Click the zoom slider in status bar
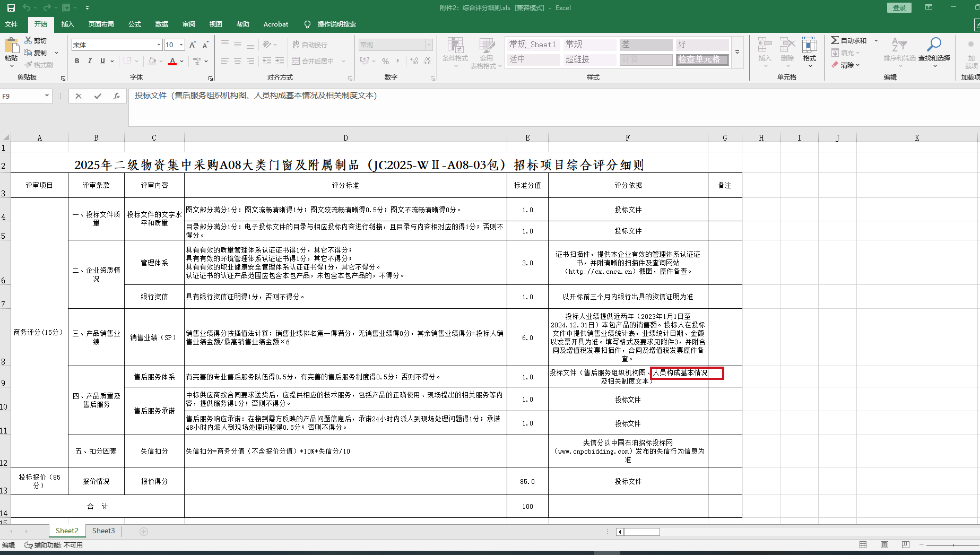 coord(952,545)
